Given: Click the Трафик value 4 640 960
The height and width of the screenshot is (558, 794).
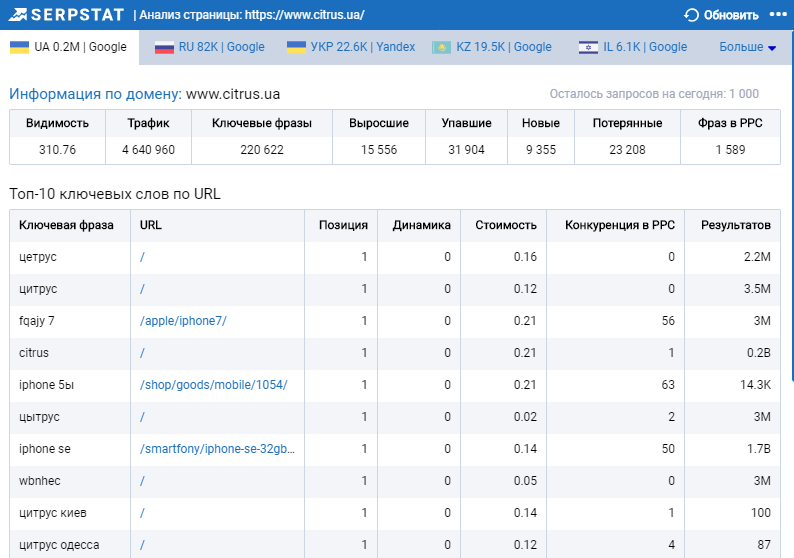Looking at the screenshot, I should point(148,150).
